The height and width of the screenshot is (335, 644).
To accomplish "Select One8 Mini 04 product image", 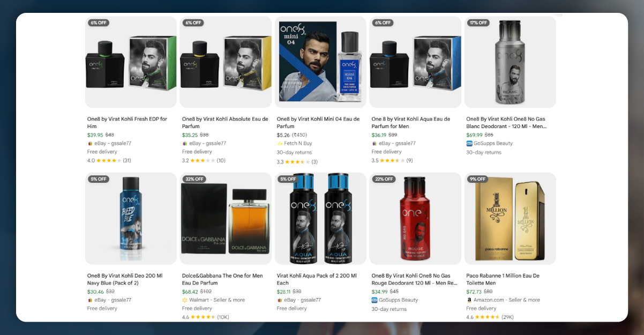I will (320, 62).
